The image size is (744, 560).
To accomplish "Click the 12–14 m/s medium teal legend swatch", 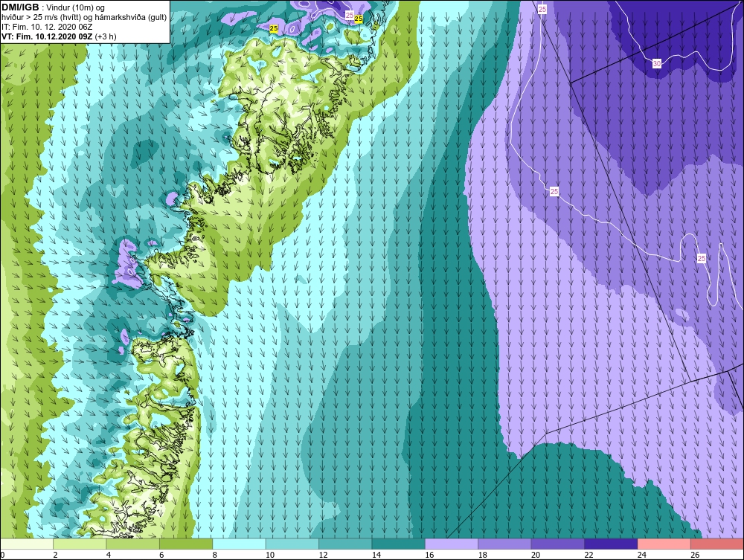I will click(x=345, y=544).
